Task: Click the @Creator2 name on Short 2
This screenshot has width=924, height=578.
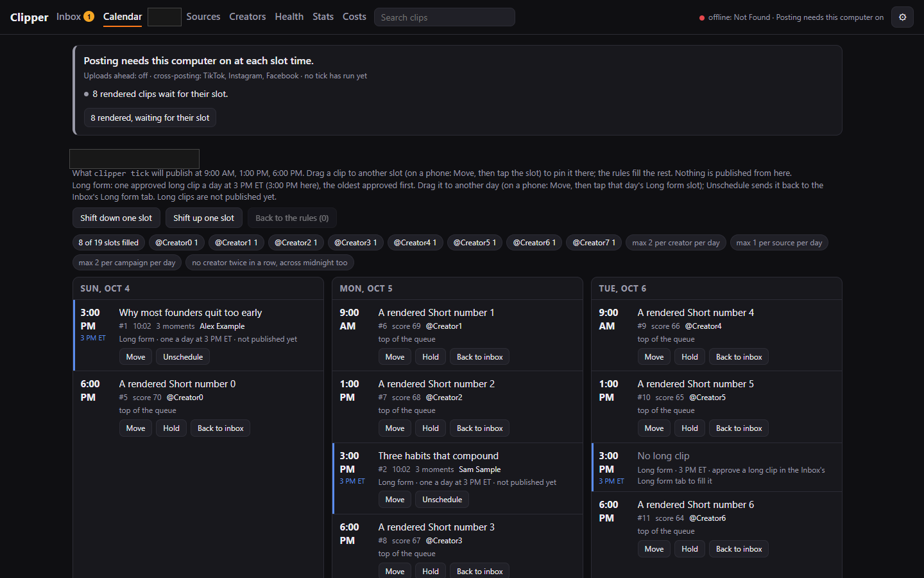Action: (x=444, y=398)
